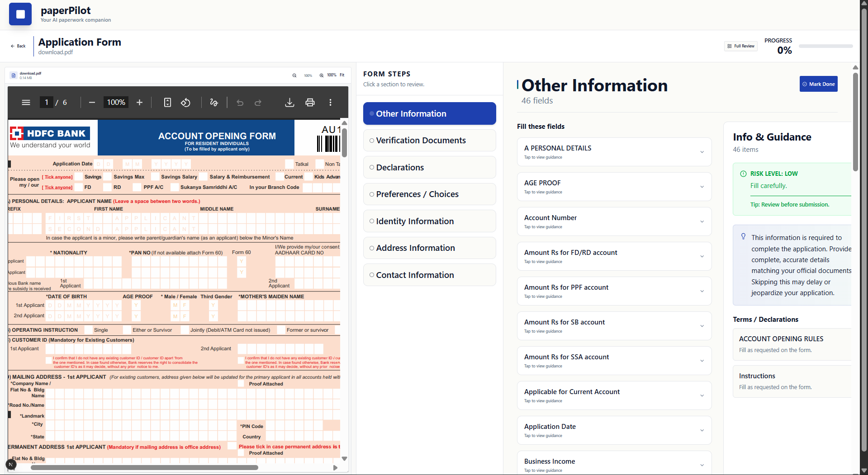Click the fields panel vertical scrollbar

[x=855, y=122]
